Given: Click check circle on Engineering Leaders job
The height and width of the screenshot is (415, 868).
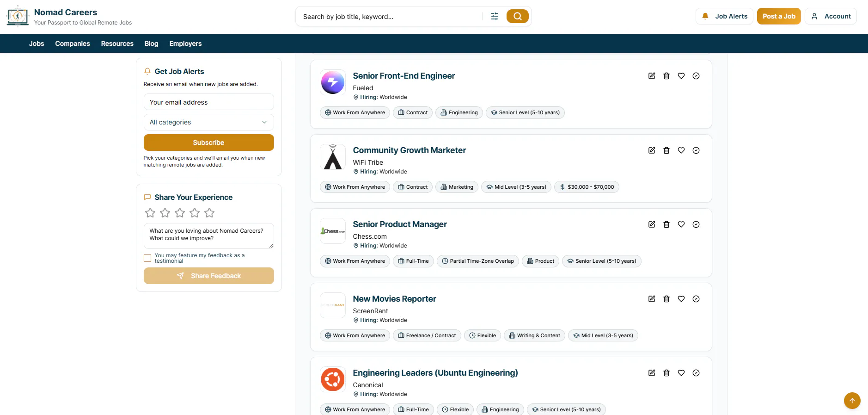Looking at the screenshot, I should (x=696, y=373).
